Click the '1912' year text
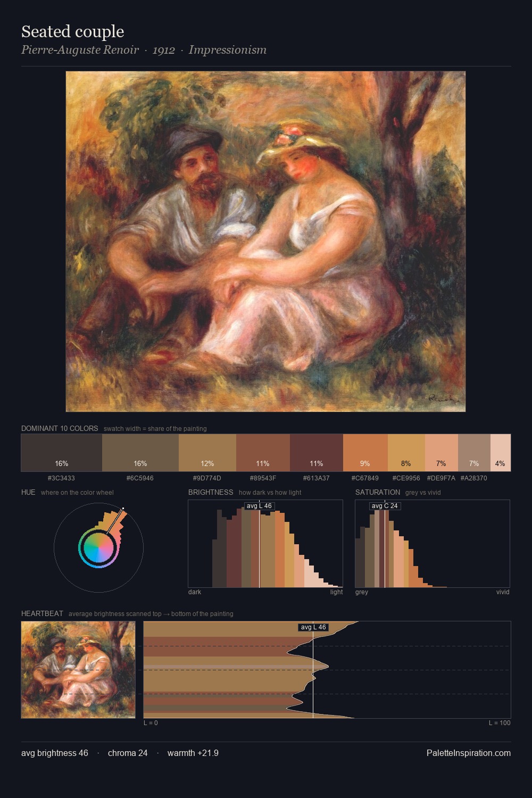The width and height of the screenshot is (532, 798). 164,50
